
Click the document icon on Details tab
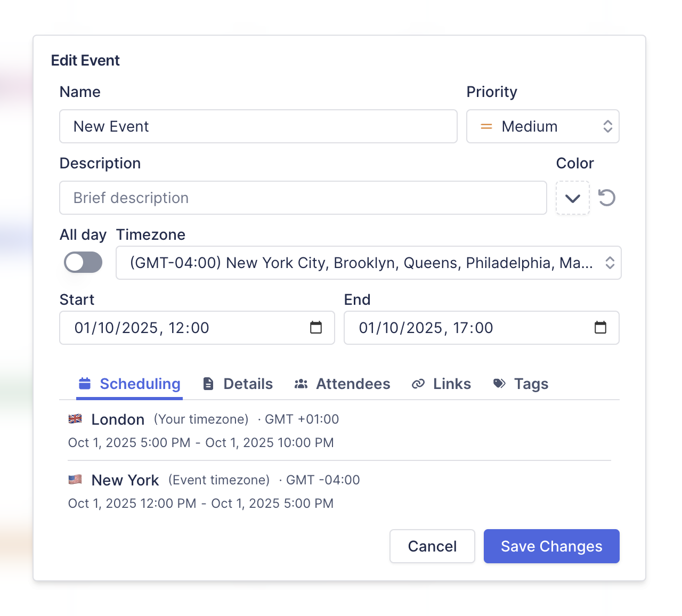[x=208, y=384]
